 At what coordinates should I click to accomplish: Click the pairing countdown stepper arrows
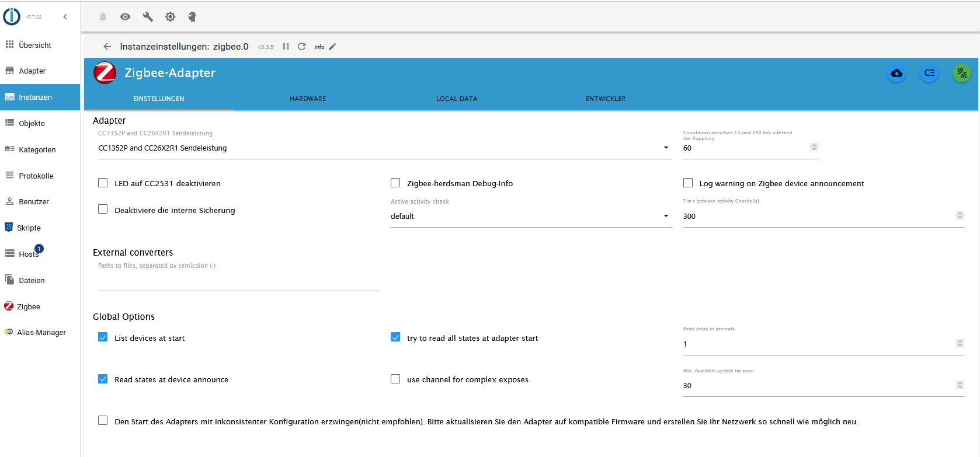pyautogui.click(x=814, y=147)
